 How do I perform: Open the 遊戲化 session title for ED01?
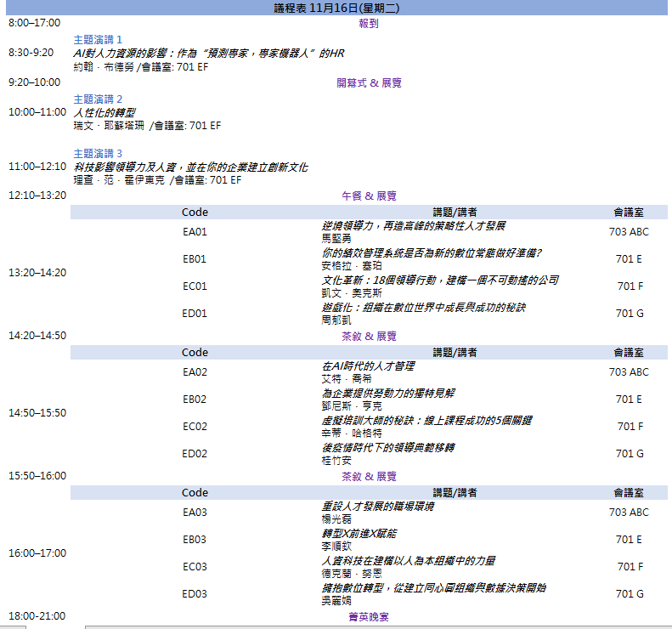coord(423,307)
